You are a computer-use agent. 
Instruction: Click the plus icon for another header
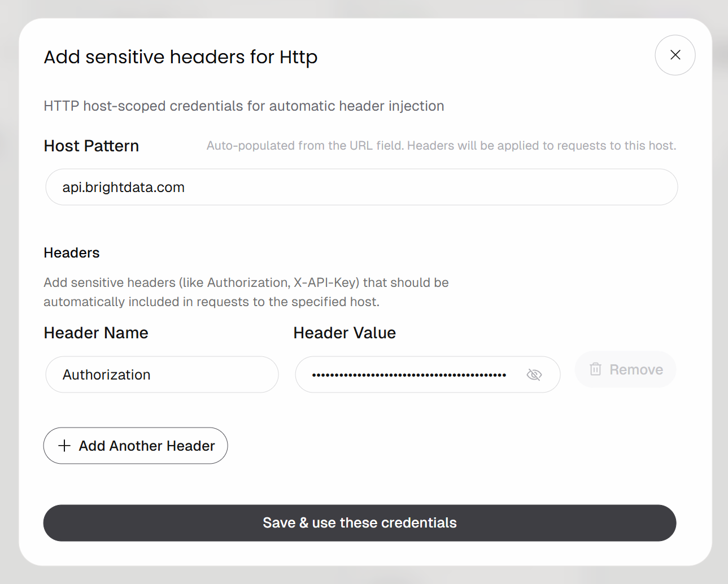click(64, 446)
